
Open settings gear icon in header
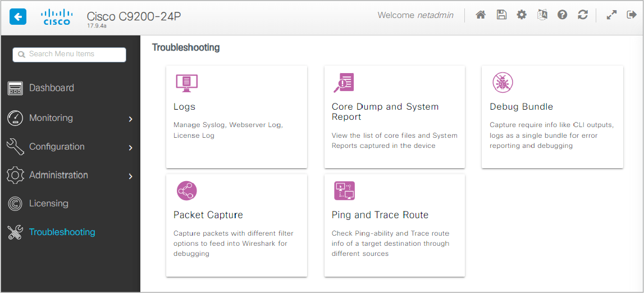(522, 15)
